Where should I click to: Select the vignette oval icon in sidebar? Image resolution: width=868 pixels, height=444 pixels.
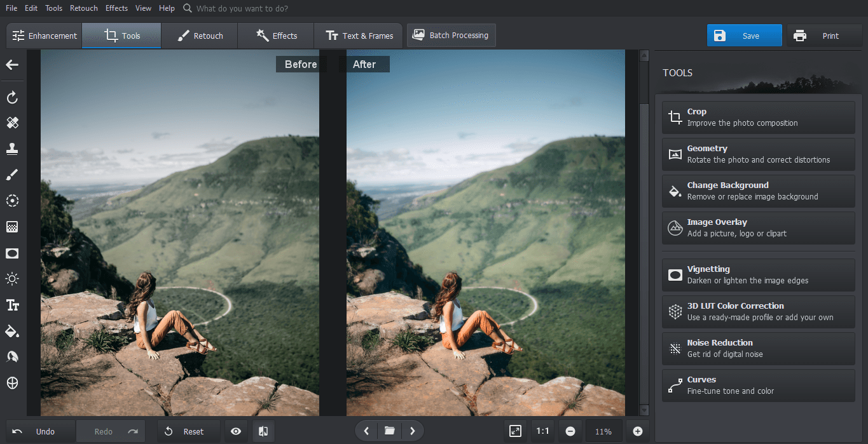[12, 253]
